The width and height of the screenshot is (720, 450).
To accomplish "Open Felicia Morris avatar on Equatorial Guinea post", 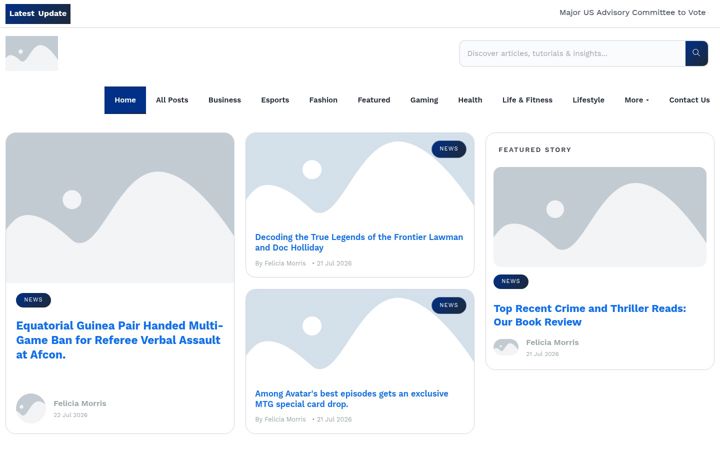I will [x=31, y=408].
